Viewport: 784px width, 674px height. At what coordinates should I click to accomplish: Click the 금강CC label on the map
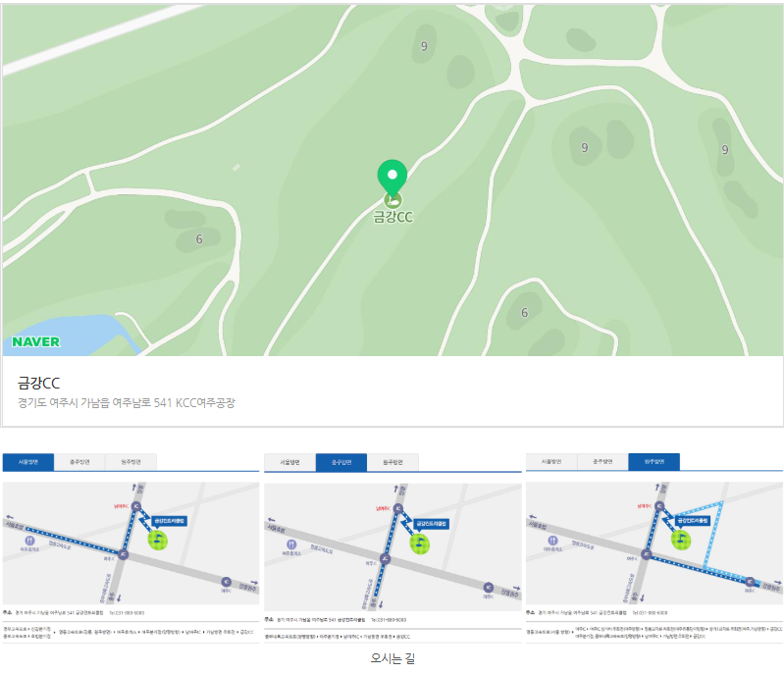pyautogui.click(x=393, y=217)
